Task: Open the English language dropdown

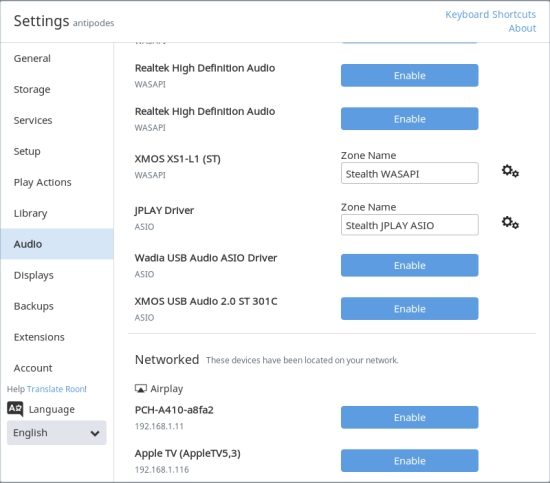Action: [x=56, y=433]
